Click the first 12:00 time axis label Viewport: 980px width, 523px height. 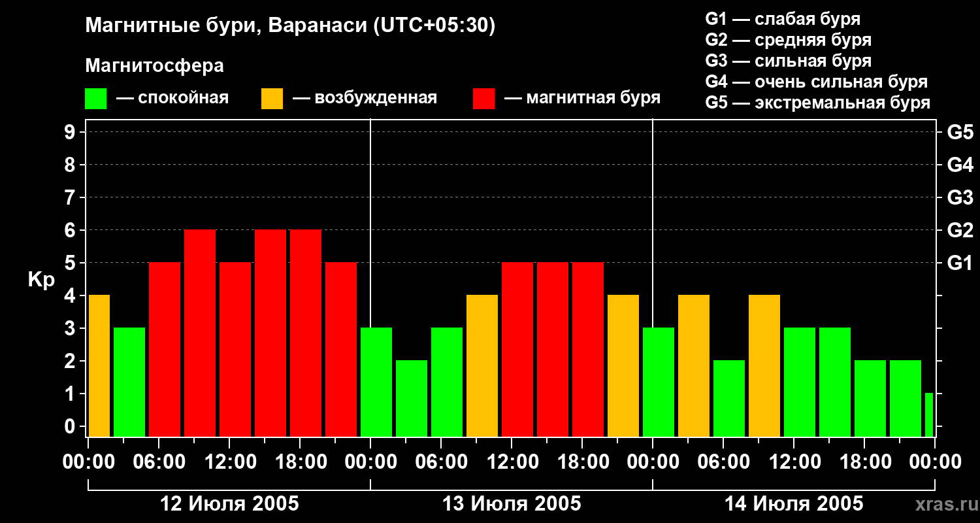[x=229, y=462]
